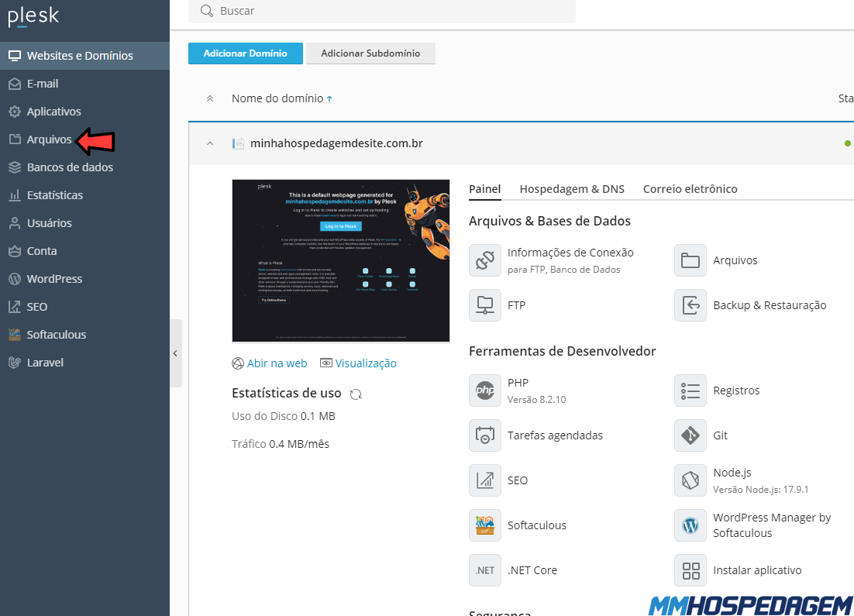This screenshot has height=616, width=854.
Task: Open the Softaculous icon in panel
Action: [x=484, y=525]
